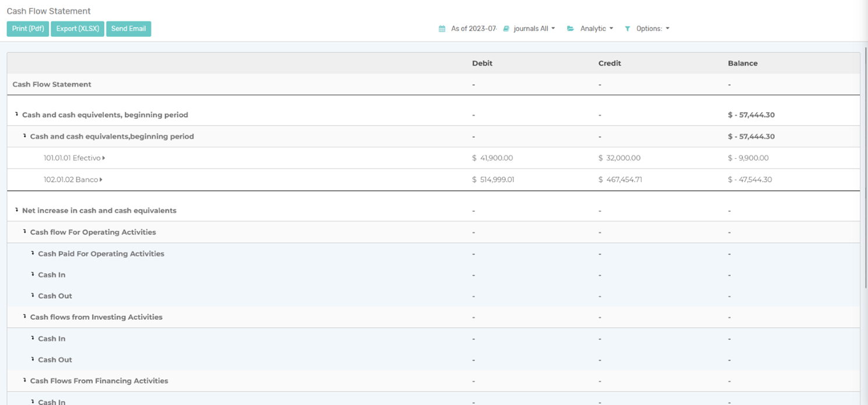Open the 101.01.01 Efectivo account caret menu
Viewport: 868px width, 405px height.
pos(103,158)
